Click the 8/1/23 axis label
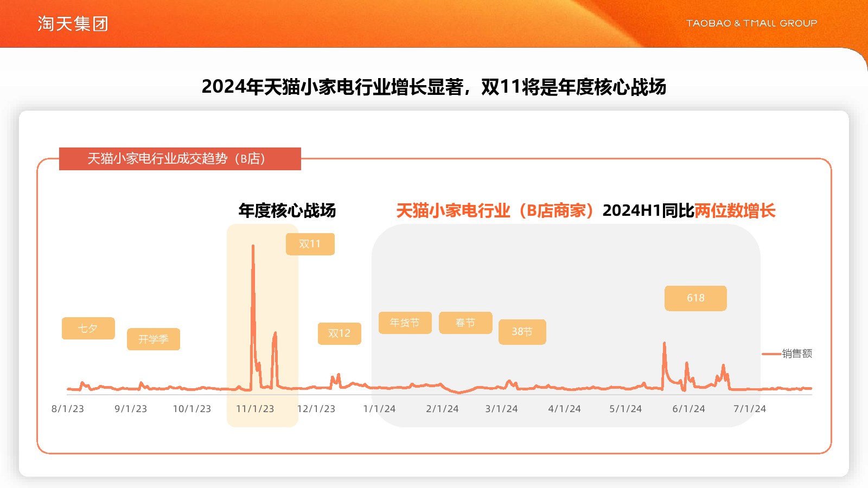The width and height of the screenshot is (868, 488). tap(68, 409)
